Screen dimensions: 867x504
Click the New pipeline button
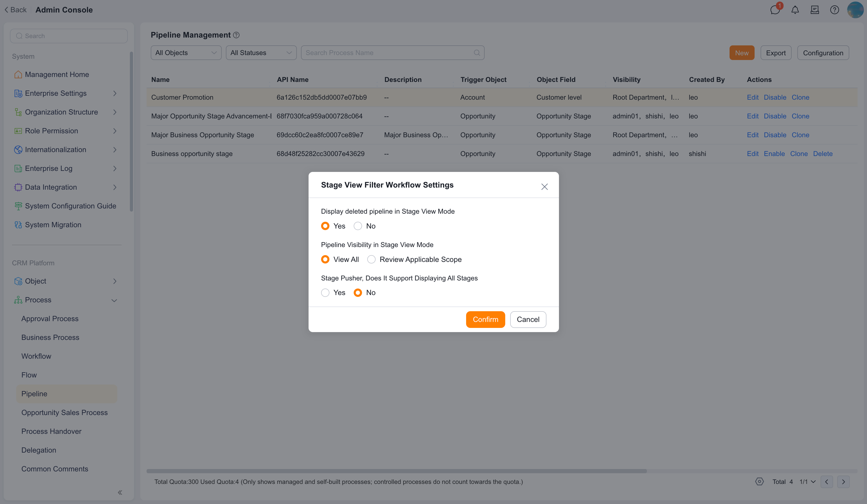pos(742,53)
